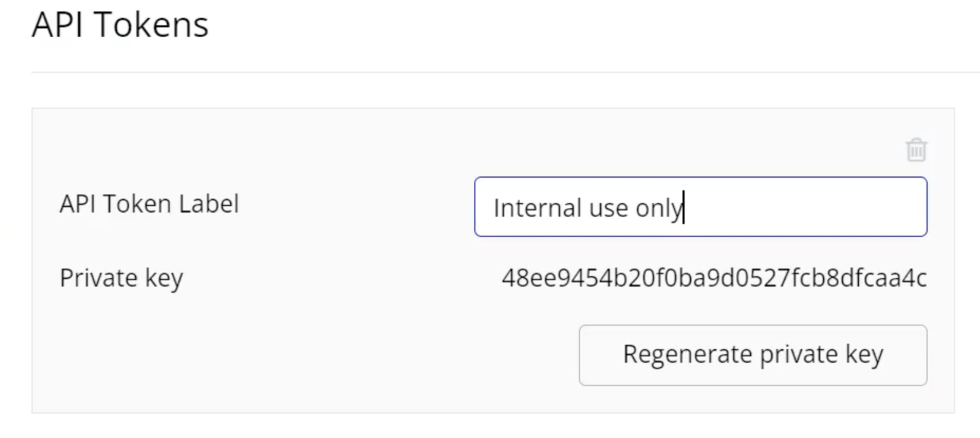
Task: Focus the API Token Label input field
Action: 701,207
